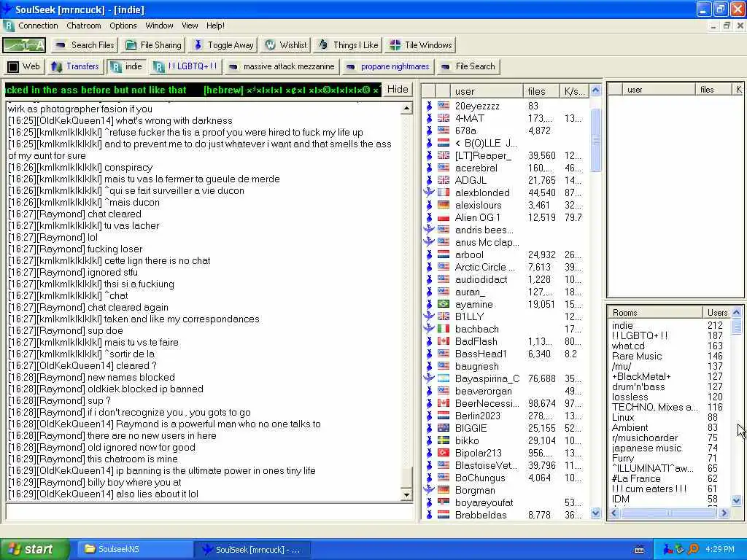Join the drum'n'bass room
The image size is (747, 560).
point(638,386)
